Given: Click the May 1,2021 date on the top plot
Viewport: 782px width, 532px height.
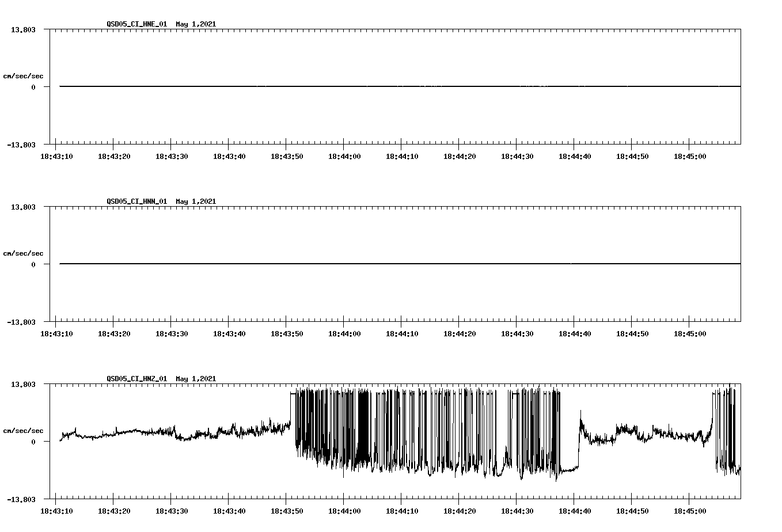Looking at the screenshot, I should coord(196,24).
